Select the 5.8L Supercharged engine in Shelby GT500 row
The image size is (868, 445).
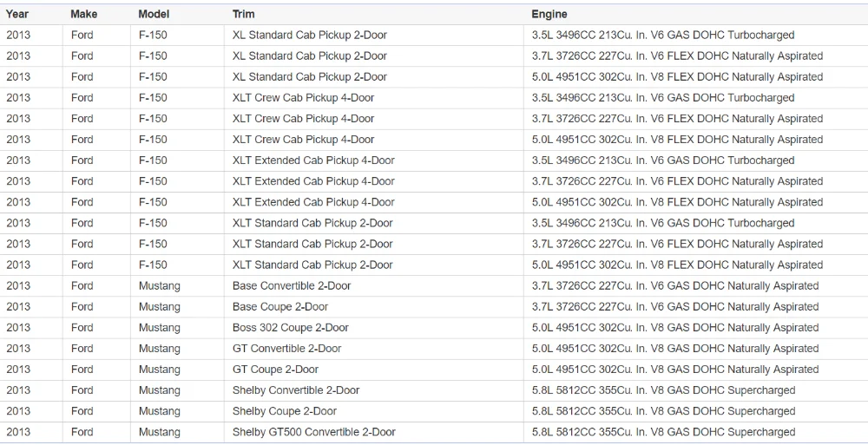pyautogui.click(x=663, y=432)
